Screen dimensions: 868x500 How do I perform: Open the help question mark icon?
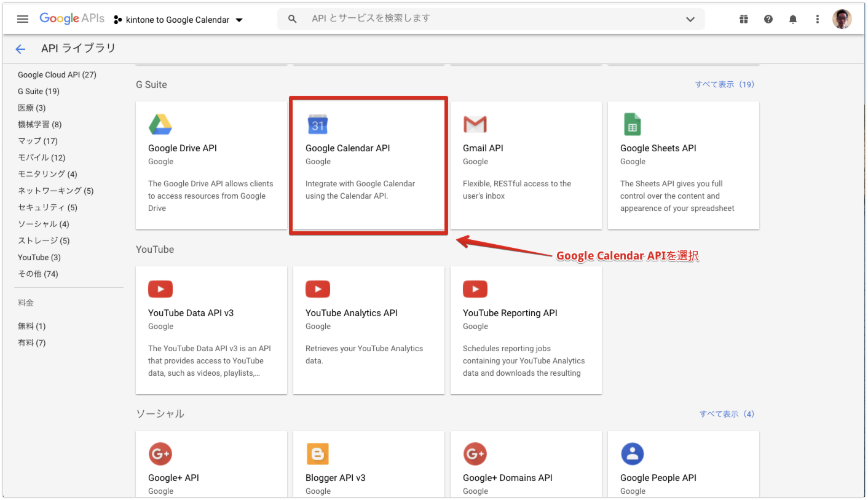point(768,19)
